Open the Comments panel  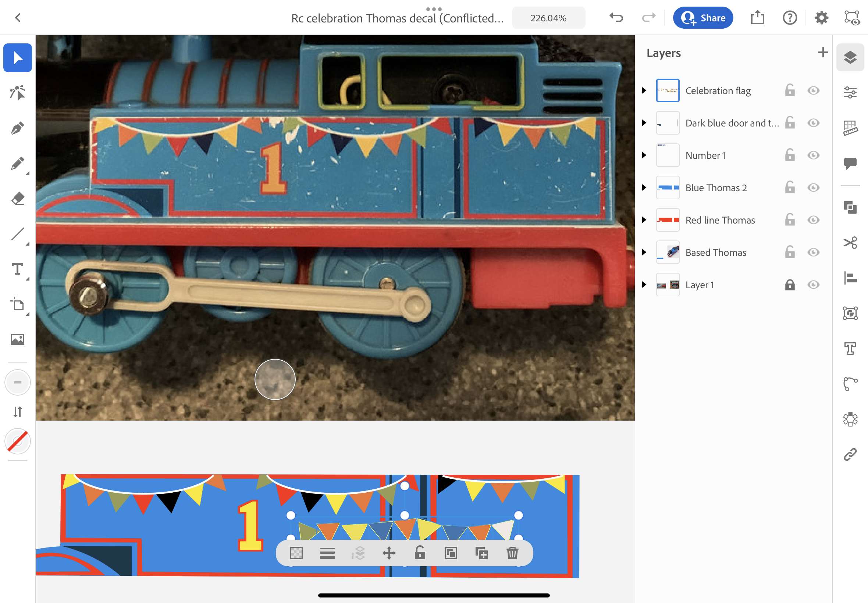(850, 163)
